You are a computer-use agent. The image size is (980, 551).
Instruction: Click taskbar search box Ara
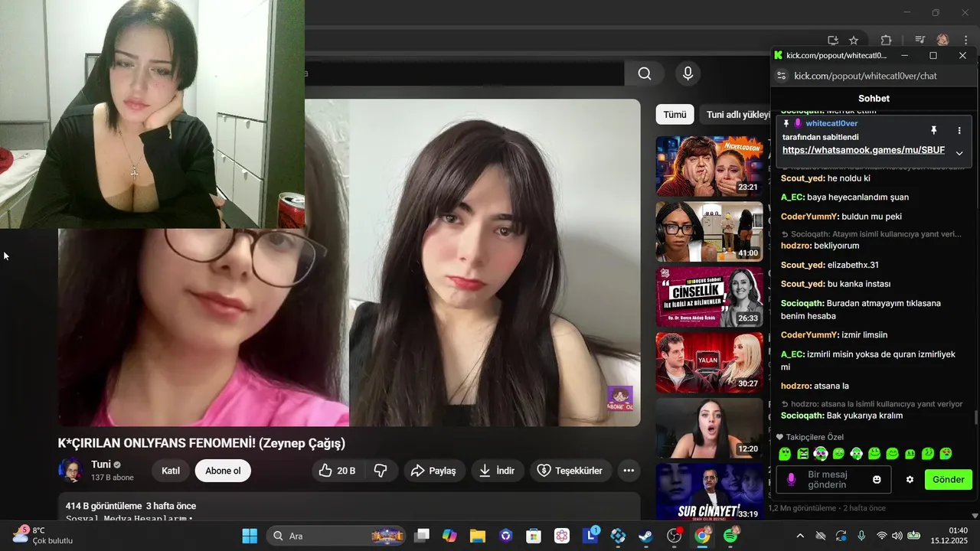pyautogui.click(x=338, y=536)
